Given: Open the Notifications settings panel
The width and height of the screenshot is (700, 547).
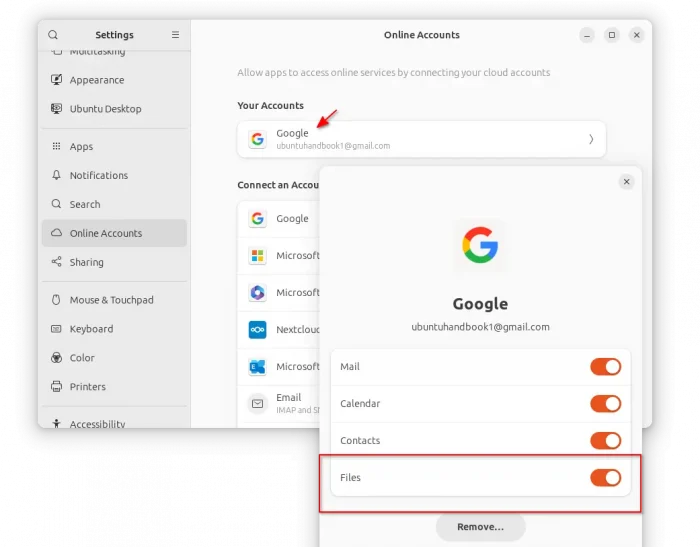Looking at the screenshot, I should pos(98,176).
